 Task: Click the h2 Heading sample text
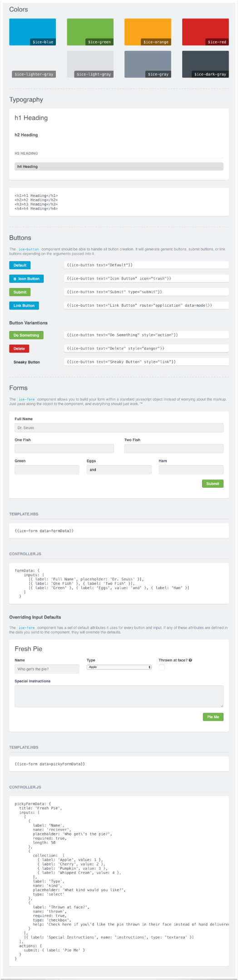pos(26,135)
